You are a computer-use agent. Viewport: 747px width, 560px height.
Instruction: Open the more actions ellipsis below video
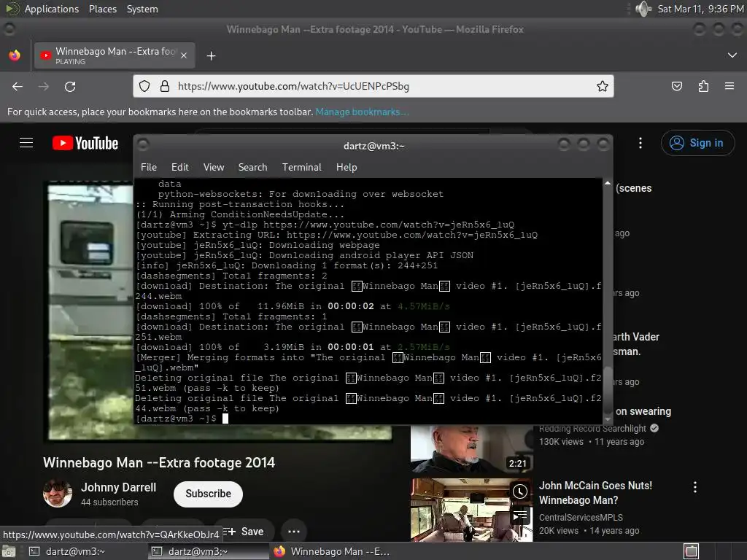pyautogui.click(x=294, y=532)
